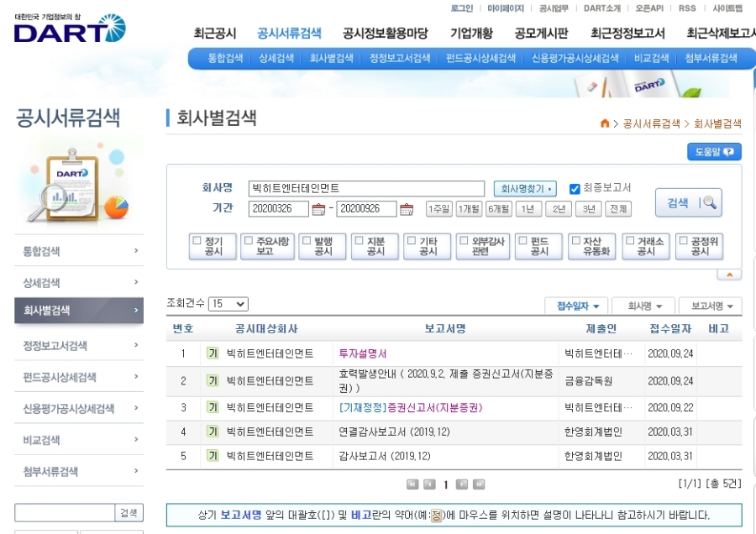Check the 거래소공시 filter

630,240
